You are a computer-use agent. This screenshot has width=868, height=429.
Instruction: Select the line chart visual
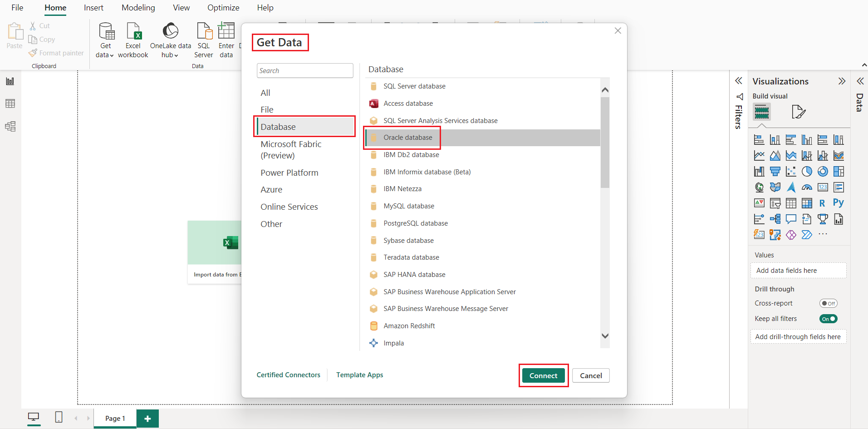click(x=759, y=156)
